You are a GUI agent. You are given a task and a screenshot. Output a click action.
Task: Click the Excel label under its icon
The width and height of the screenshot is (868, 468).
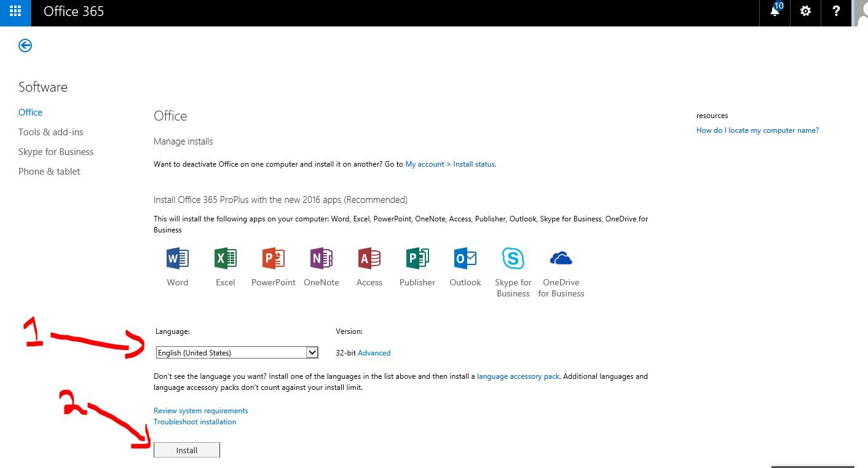point(226,282)
